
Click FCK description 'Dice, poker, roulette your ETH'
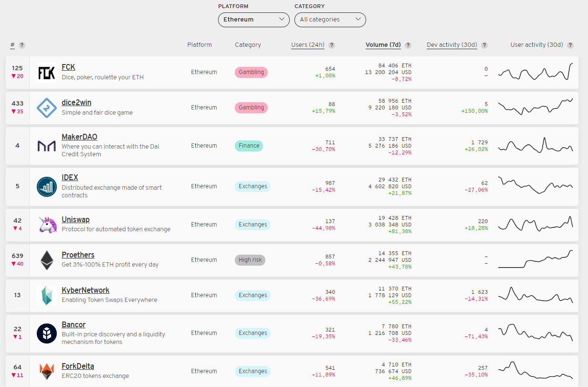[x=103, y=77]
